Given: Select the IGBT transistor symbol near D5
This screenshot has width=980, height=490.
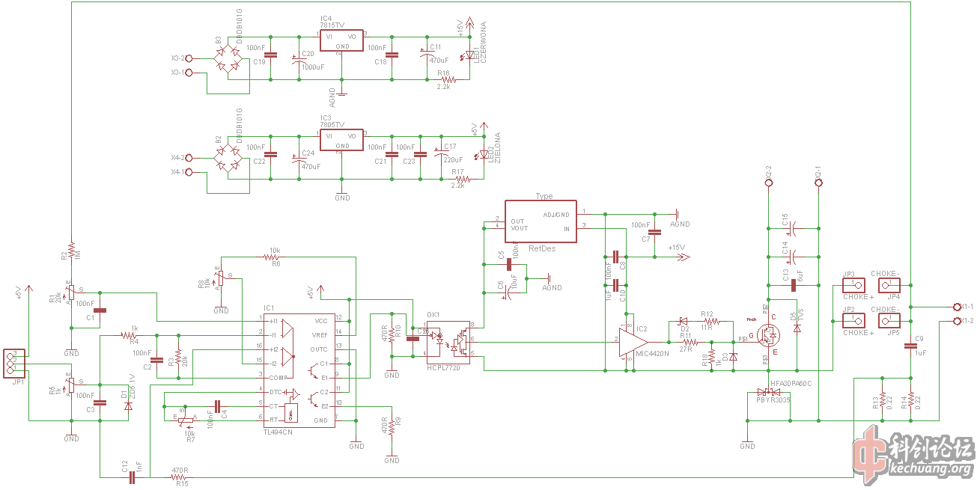Looking at the screenshot, I should pyautogui.click(x=767, y=338).
